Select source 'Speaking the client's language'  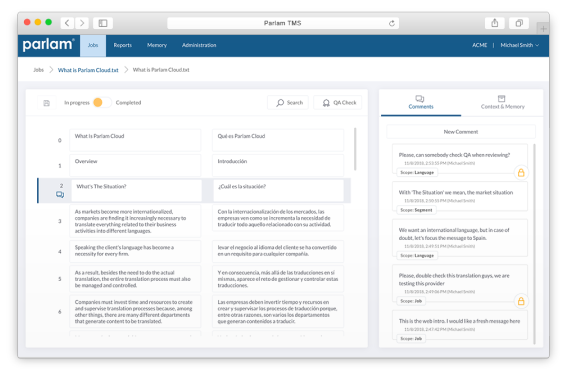pos(135,251)
